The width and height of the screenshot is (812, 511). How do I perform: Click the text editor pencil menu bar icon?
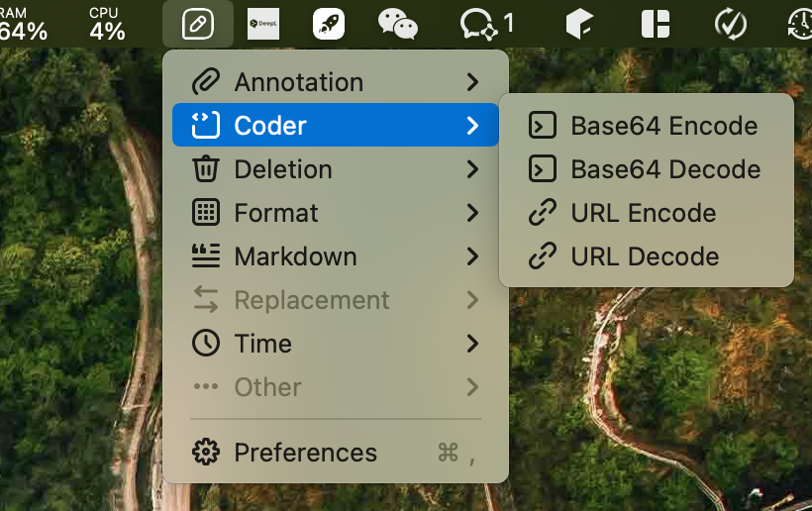point(198,24)
